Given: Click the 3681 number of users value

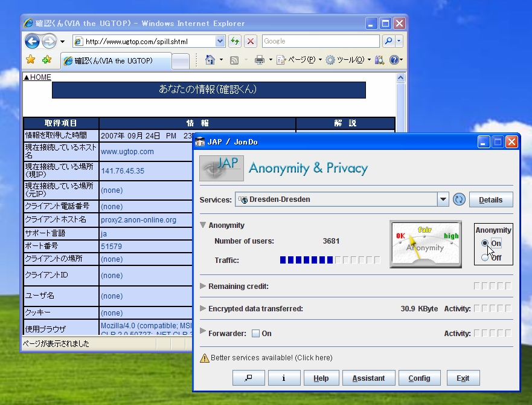Looking at the screenshot, I should pos(331,241).
